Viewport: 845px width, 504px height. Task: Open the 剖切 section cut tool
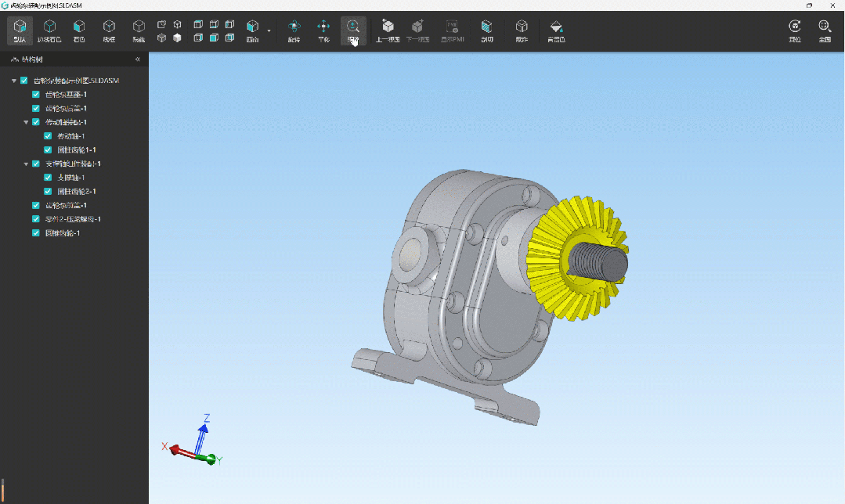[486, 31]
